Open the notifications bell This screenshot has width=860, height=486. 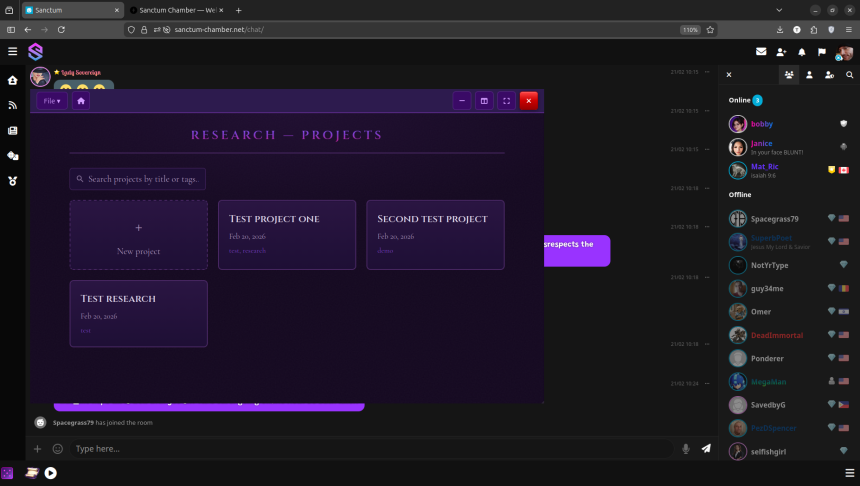801,52
